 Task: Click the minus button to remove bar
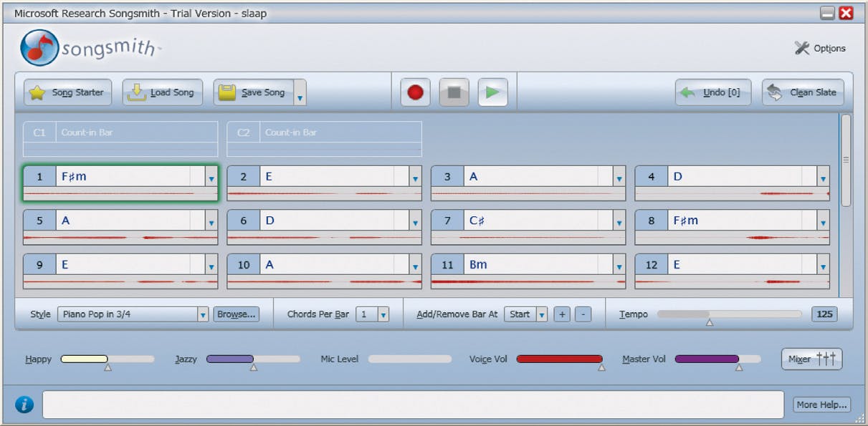[x=583, y=314]
